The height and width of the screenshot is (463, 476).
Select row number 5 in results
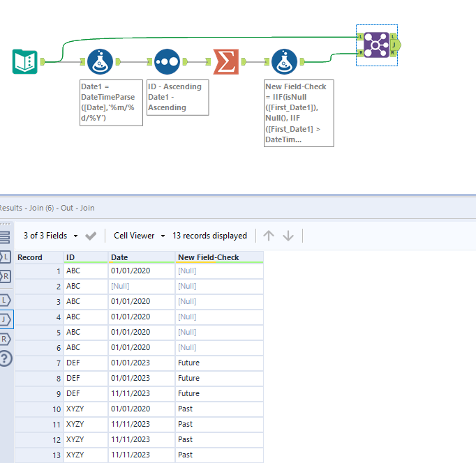tap(40, 333)
